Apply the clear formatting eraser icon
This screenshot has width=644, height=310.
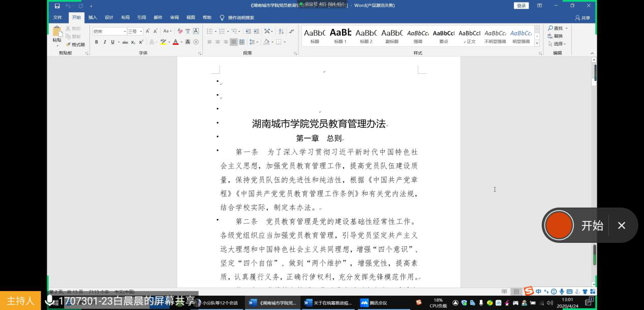tap(180, 31)
